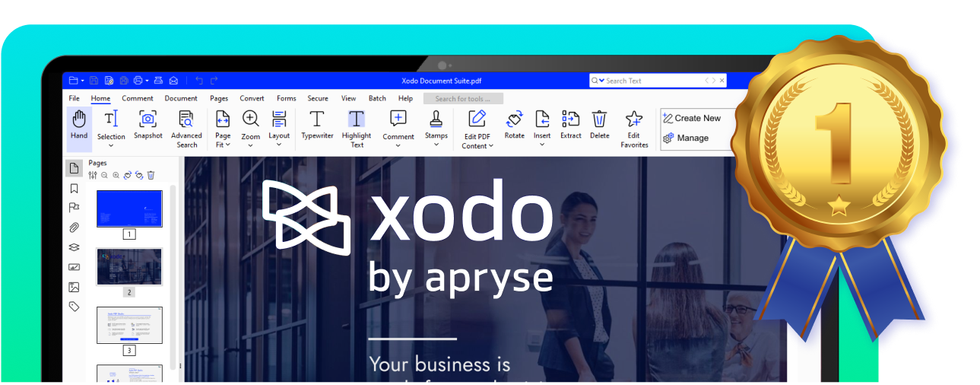Select page 3 thumbnail in Pages panel

click(129, 325)
